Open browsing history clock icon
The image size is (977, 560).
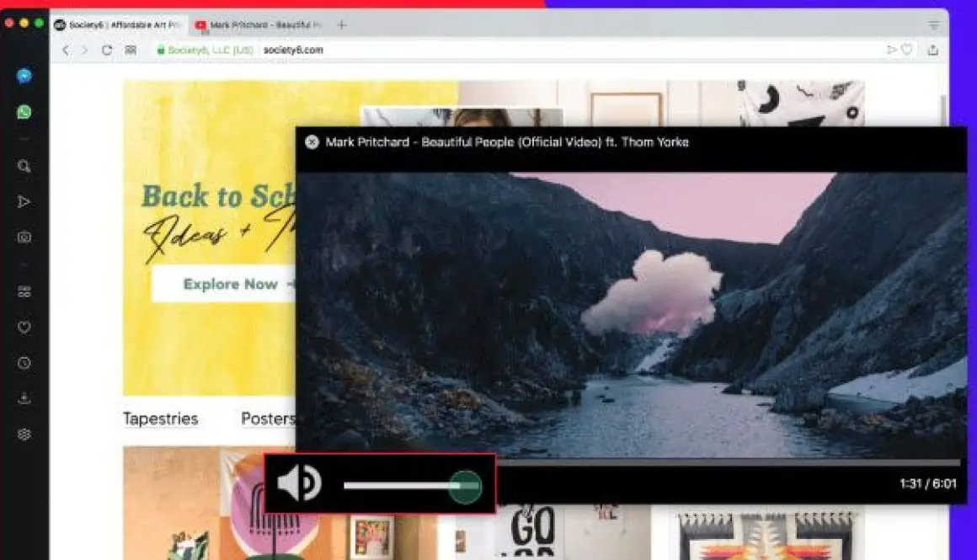[24, 363]
